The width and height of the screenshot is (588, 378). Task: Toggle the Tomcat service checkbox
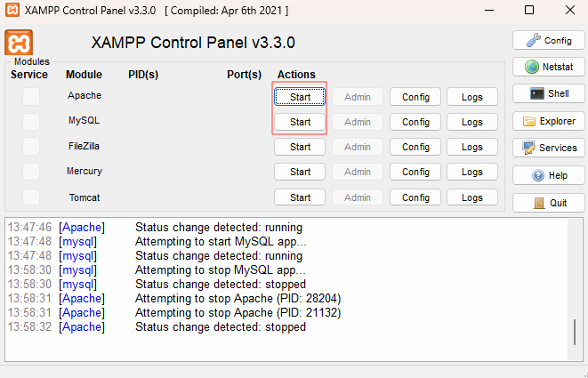(x=31, y=197)
